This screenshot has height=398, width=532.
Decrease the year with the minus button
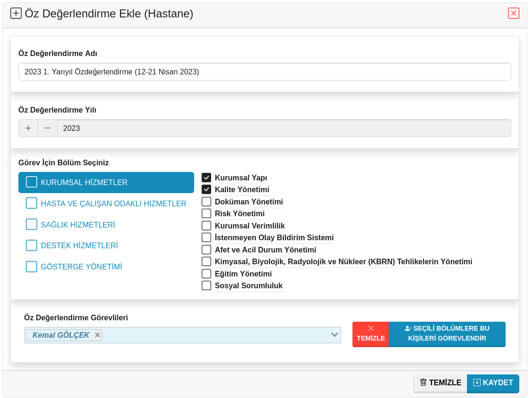click(x=48, y=128)
